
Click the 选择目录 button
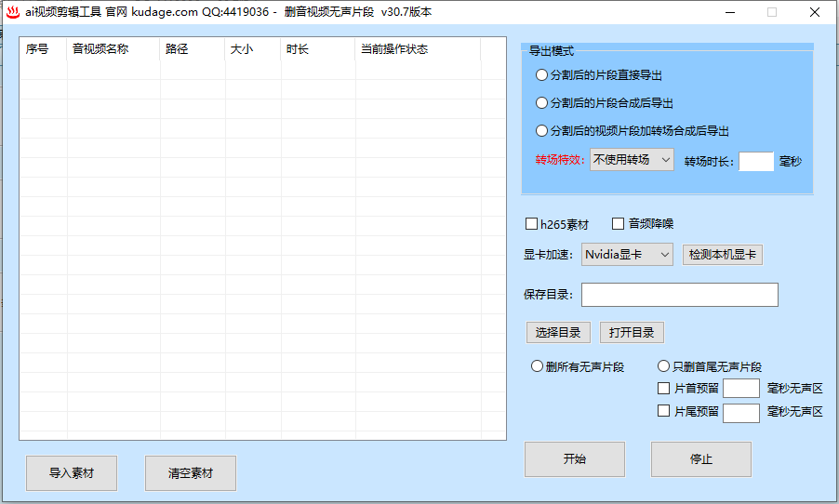[x=558, y=333]
